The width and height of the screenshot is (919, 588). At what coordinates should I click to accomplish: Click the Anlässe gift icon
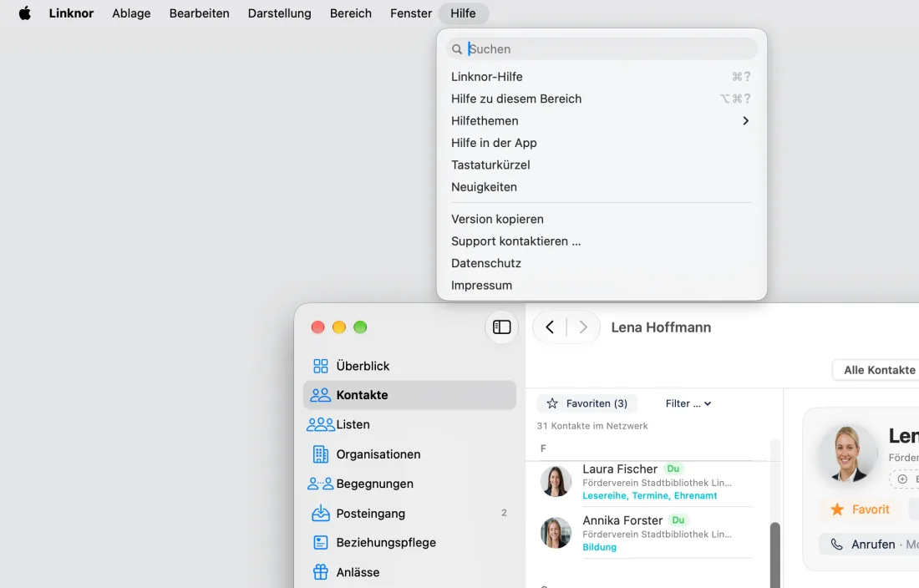tap(321, 572)
